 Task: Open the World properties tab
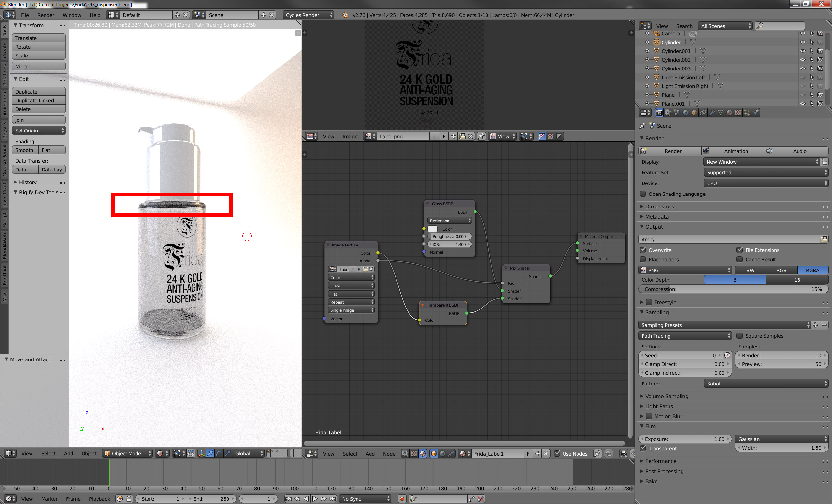tap(685, 113)
